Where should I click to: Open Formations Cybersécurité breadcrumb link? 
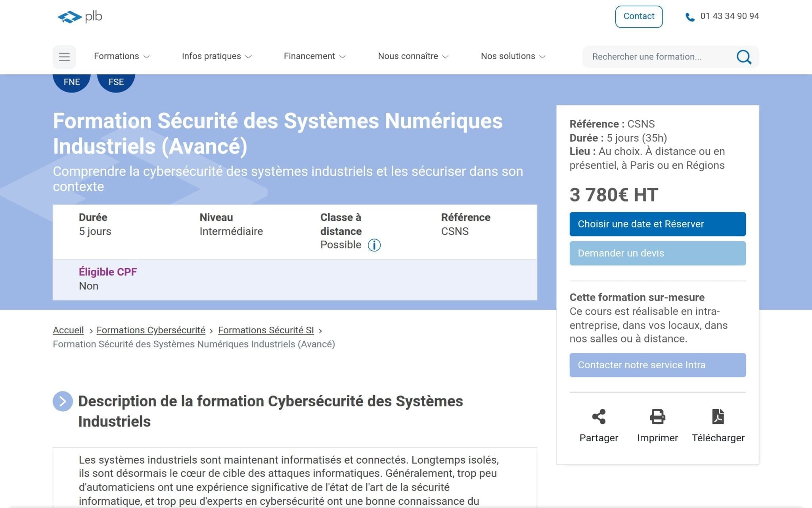point(151,330)
